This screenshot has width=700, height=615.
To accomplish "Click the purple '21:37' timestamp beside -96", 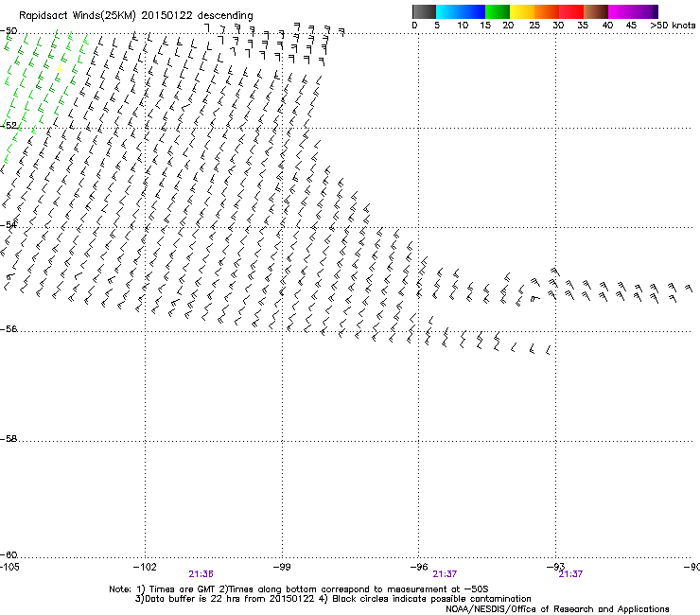I will (x=445, y=574).
